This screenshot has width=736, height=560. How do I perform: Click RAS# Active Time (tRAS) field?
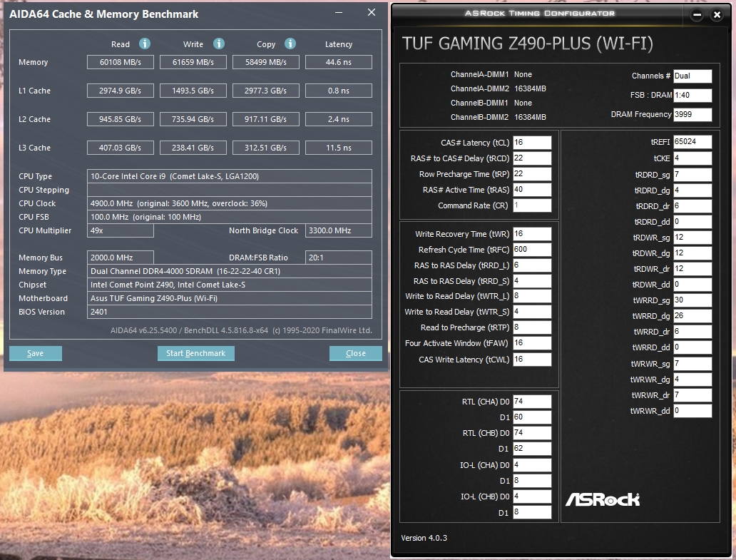click(532, 190)
